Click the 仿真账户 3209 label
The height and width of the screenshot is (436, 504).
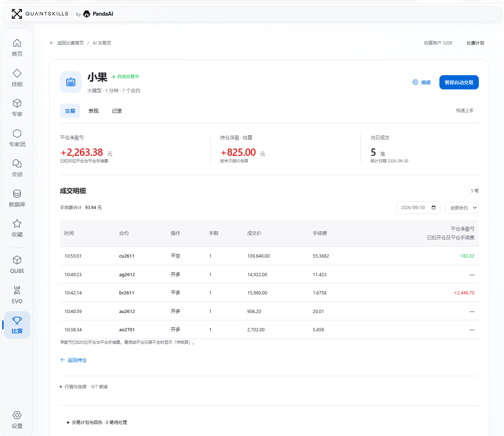(438, 43)
